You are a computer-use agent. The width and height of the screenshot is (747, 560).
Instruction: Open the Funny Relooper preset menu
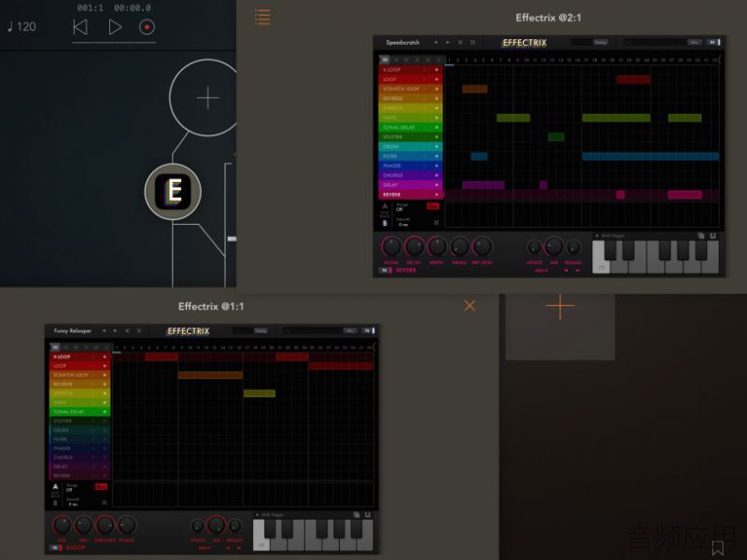click(x=73, y=331)
